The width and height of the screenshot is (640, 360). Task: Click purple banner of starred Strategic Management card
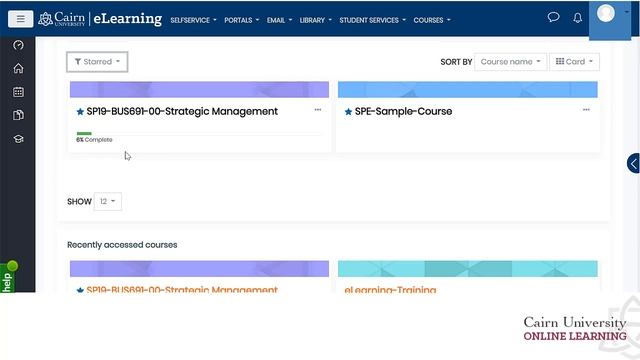pyautogui.click(x=199, y=89)
